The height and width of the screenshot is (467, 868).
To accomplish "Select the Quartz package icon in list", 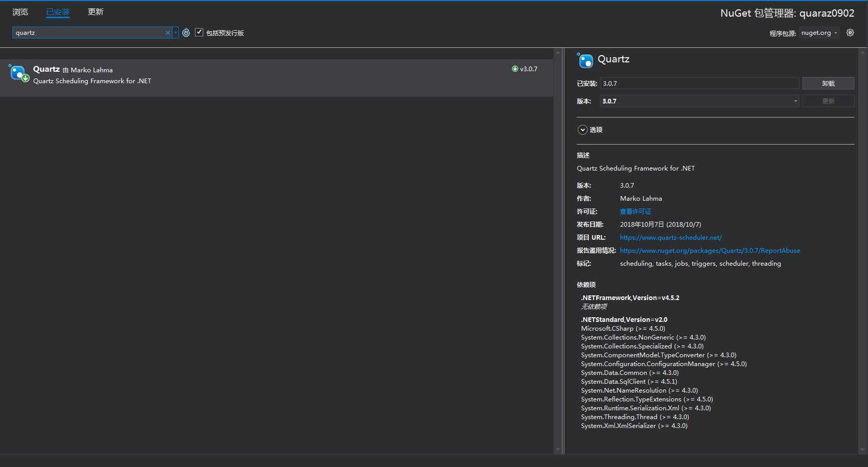I will point(19,73).
